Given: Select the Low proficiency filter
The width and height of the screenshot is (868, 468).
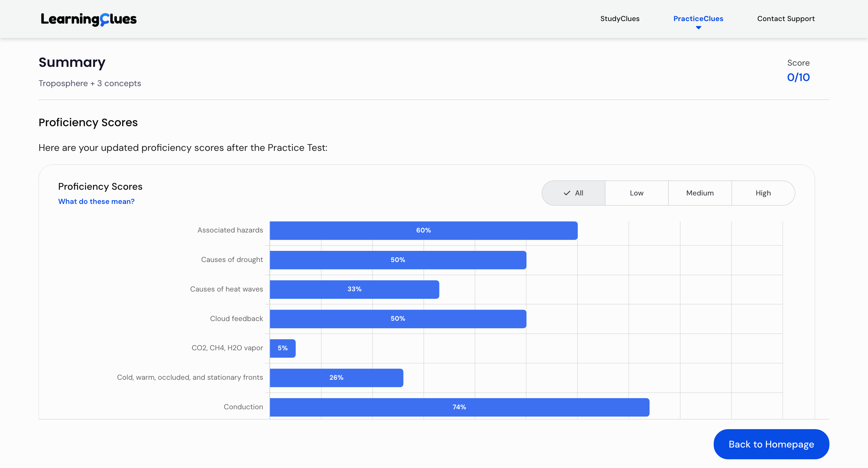Looking at the screenshot, I should [636, 193].
